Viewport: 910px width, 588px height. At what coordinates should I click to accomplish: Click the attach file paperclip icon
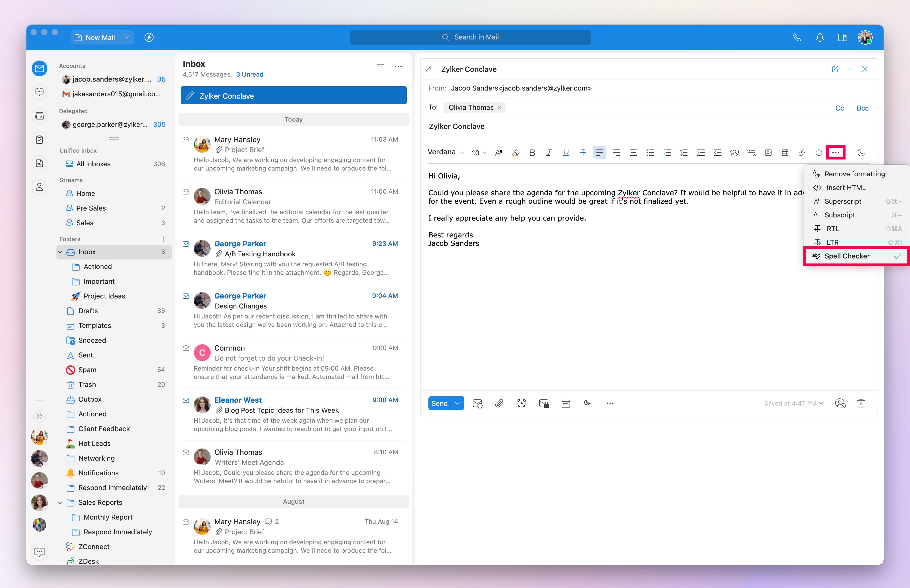tap(499, 403)
